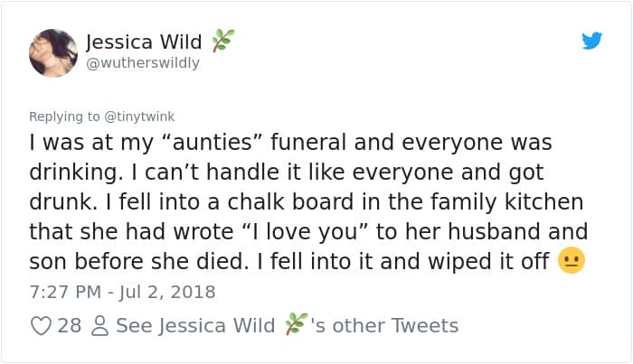This screenshot has width=633, height=364.
Task: Open "See Jessica Wild" footer link text
Action: [194, 326]
